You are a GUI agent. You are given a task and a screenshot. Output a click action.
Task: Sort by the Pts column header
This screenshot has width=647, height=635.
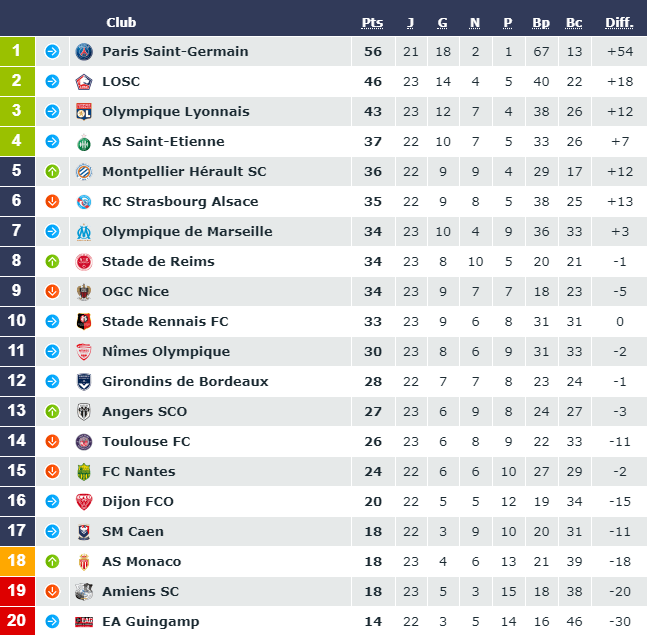(x=372, y=23)
